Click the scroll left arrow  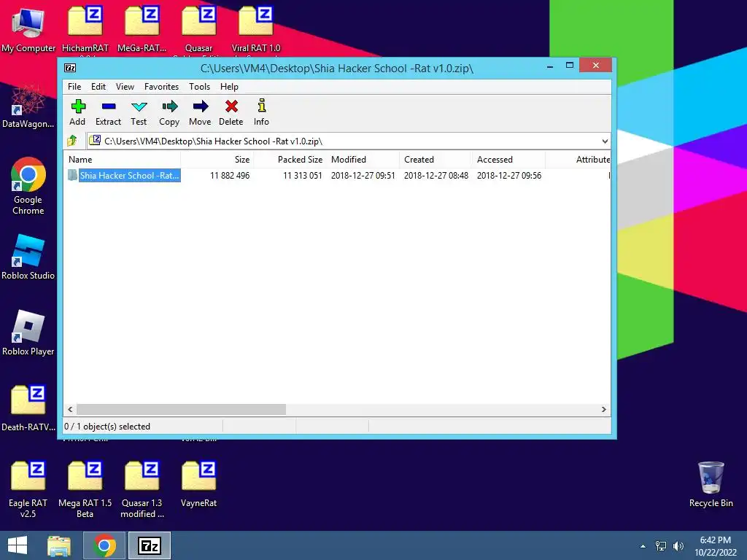point(71,410)
